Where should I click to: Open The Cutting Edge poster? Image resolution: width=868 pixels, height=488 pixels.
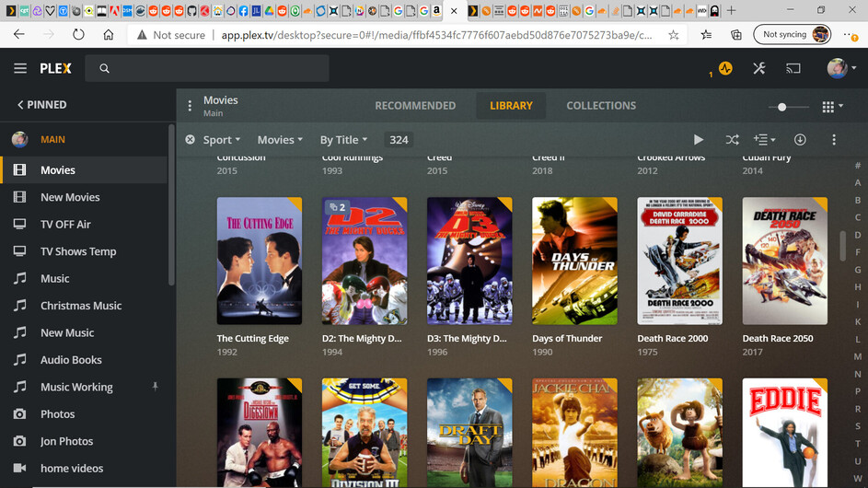coord(260,261)
